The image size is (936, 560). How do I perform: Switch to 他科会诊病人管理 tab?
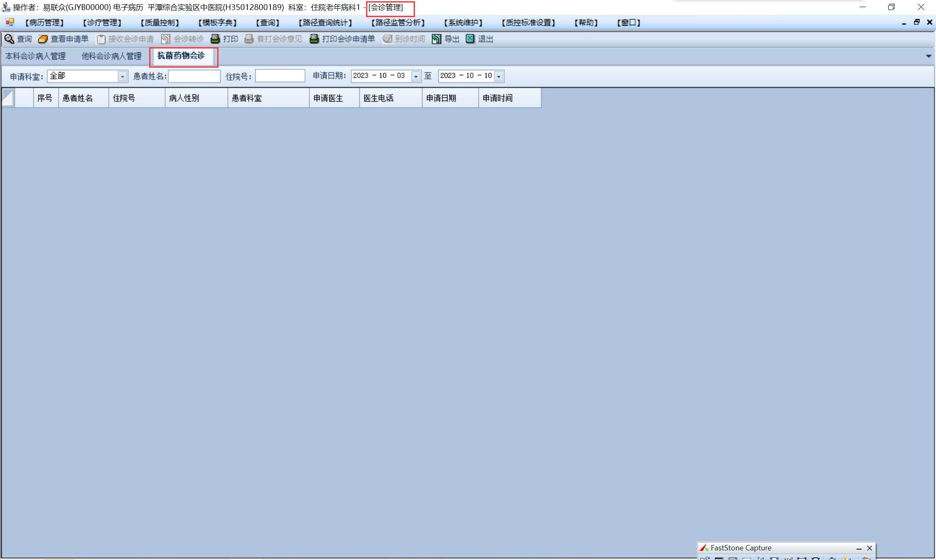[x=111, y=56]
